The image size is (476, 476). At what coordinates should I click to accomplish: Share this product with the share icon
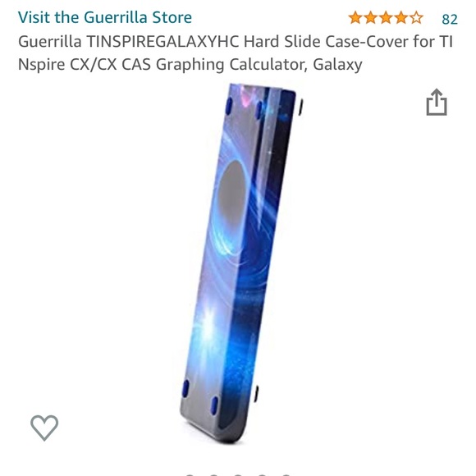[437, 103]
